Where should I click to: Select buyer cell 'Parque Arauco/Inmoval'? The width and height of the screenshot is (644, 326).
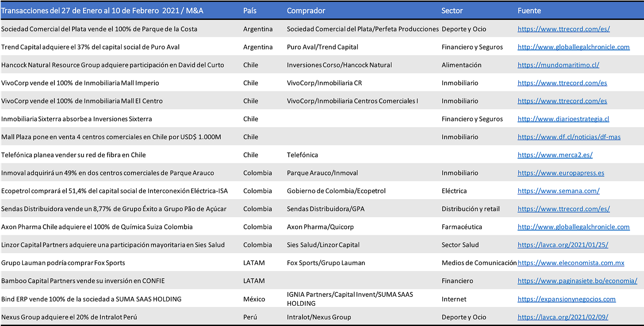point(322,173)
